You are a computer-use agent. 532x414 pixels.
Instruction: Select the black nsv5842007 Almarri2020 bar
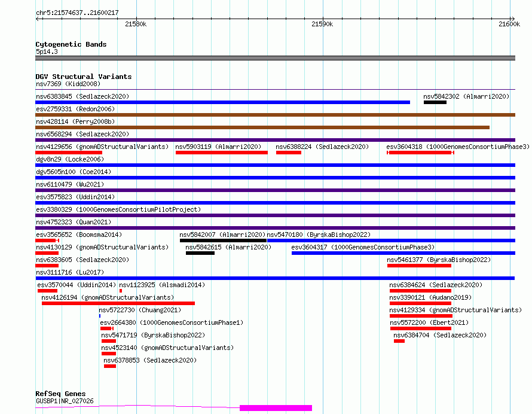pos(223,241)
